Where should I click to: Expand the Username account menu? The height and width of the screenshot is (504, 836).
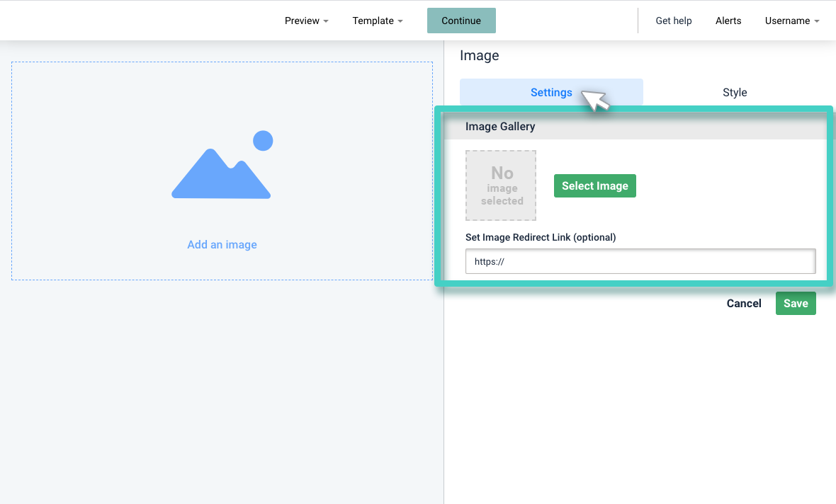click(792, 21)
